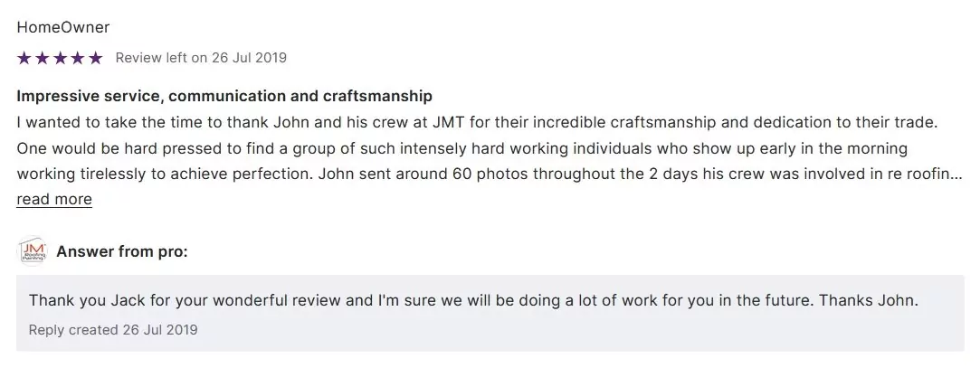This screenshot has height=368, width=980.
Task: Click the 'Review left on 26 Jul 2019' text
Action: (201, 58)
